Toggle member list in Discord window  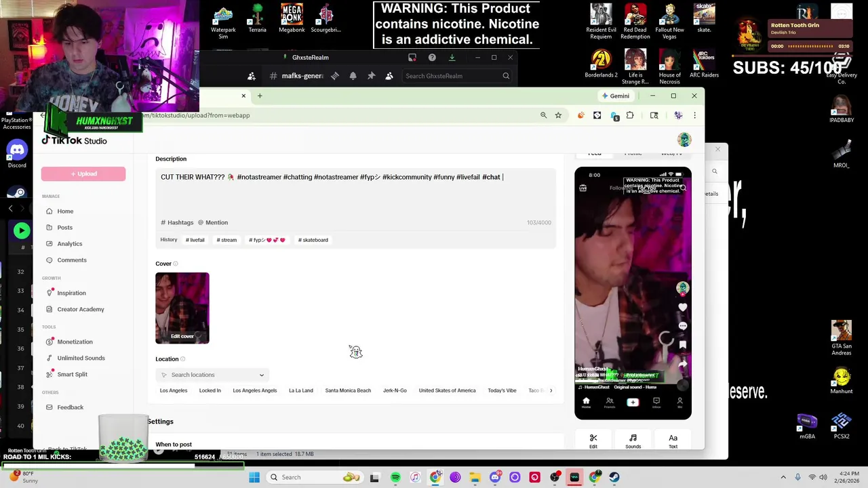pos(389,76)
